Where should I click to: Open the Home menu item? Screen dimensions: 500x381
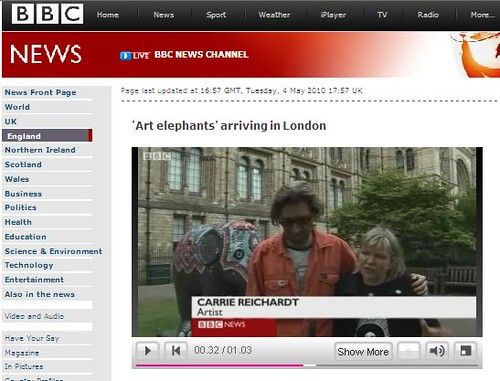[108, 15]
